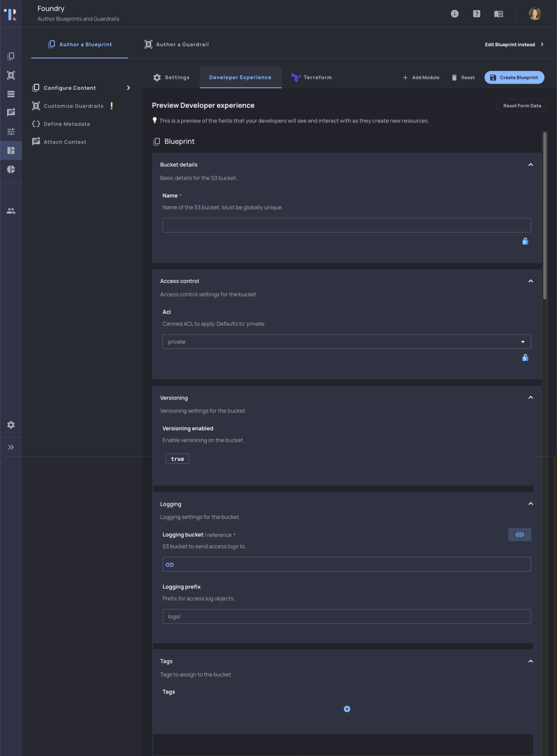Open the documentation book icon in header

(499, 14)
